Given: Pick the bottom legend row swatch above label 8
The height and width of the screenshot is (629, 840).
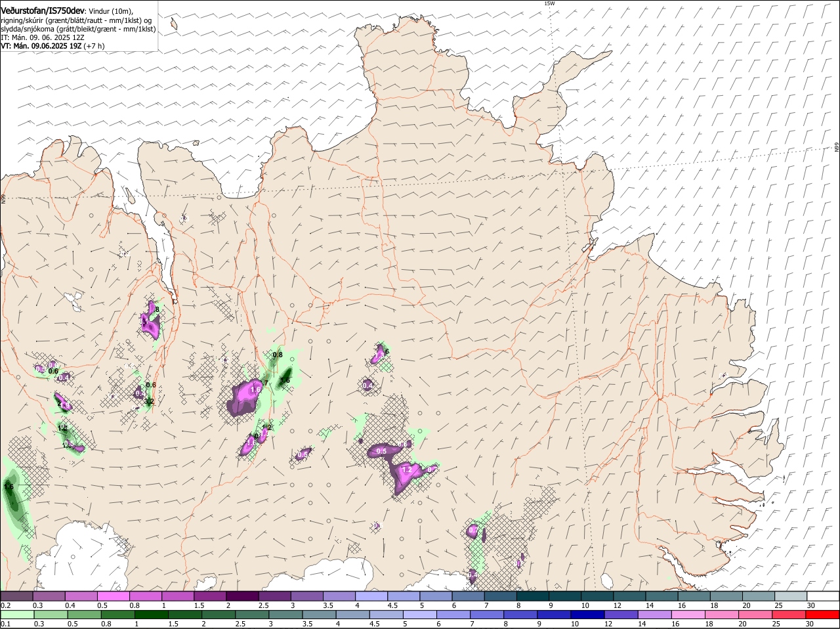Looking at the screenshot, I should click(521, 615).
